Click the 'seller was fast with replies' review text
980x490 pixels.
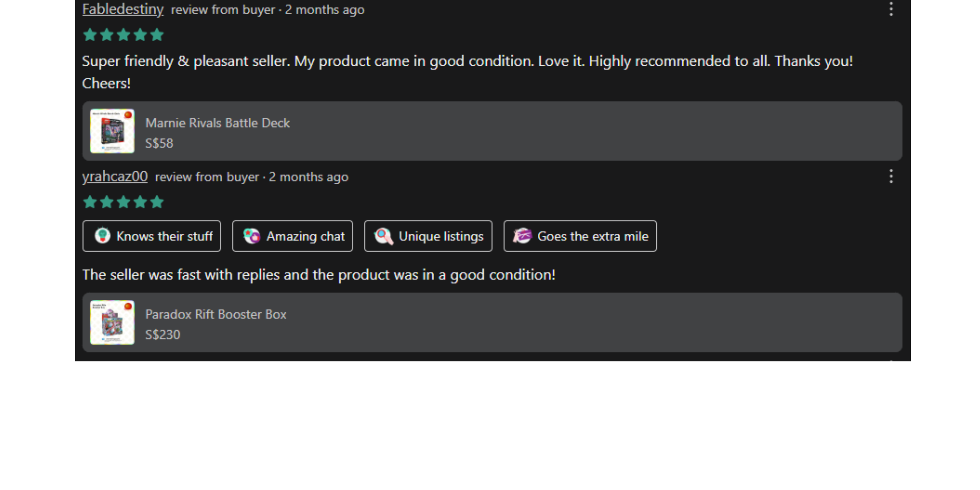click(x=319, y=275)
